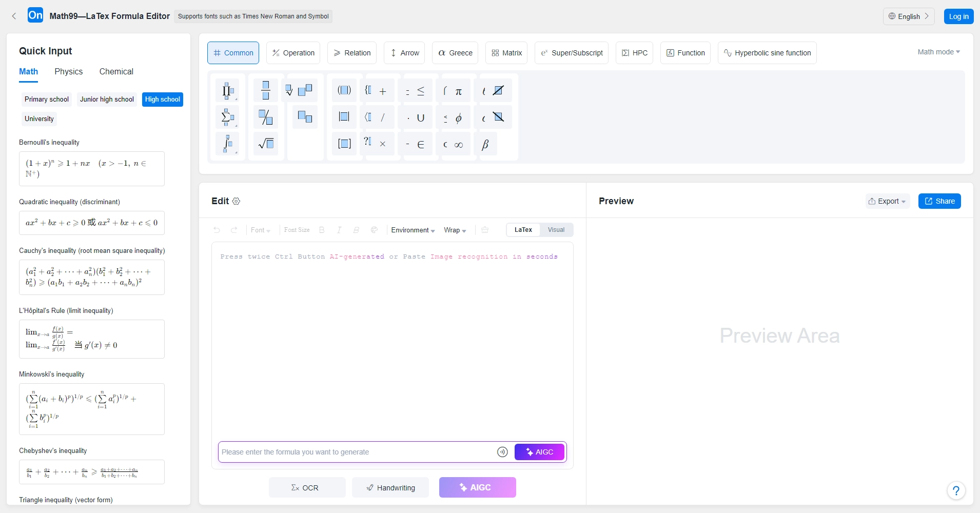
Task: Insert the product operator template
Action: click(228, 91)
